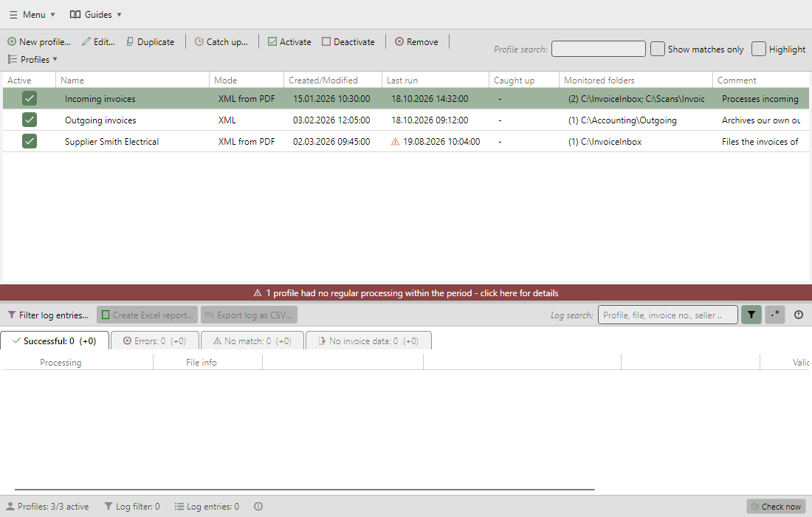The image size is (812, 517).
Task: Switch to the No invoice data tab
Action: [368, 341]
